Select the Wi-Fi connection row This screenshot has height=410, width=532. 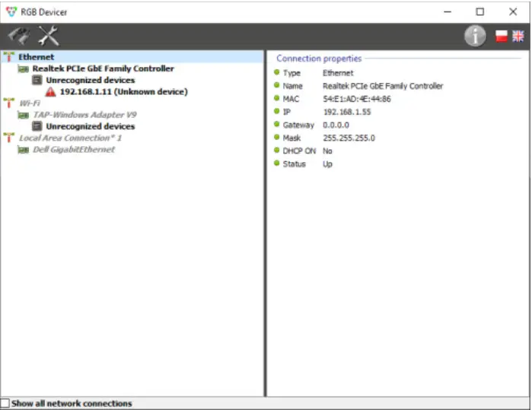30,103
